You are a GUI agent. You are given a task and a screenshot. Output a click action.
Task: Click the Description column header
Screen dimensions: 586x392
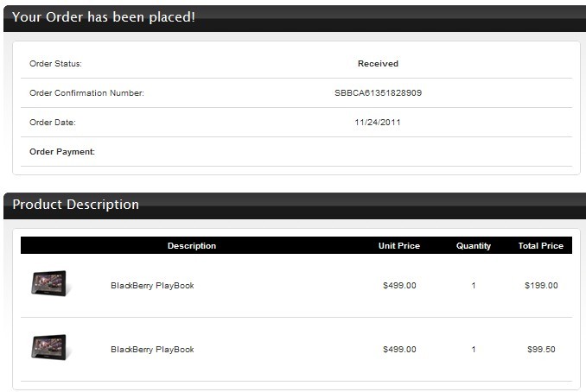tap(192, 246)
